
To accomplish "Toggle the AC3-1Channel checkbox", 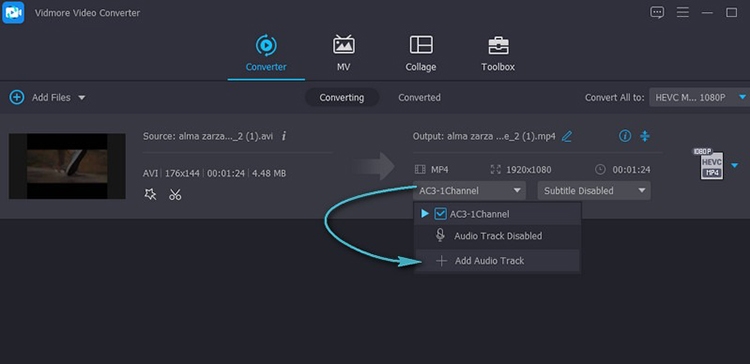I will 440,214.
